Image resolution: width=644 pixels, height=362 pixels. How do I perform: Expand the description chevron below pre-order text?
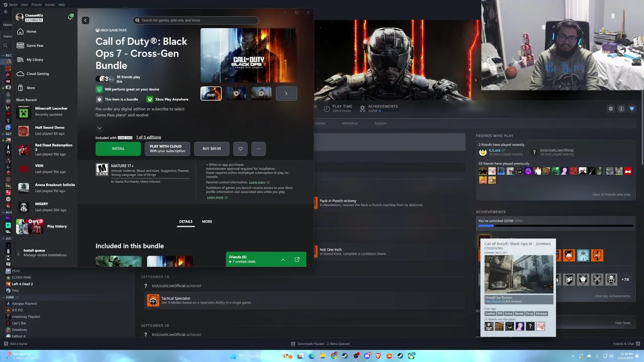pyautogui.click(x=100, y=128)
